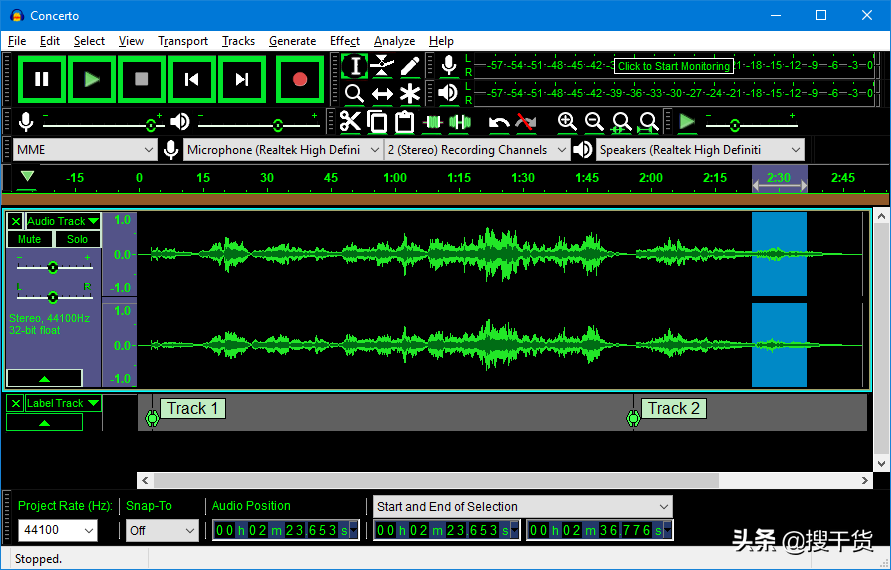The height and width of the screenshot is (570, 891).
Task: Open Start and End of Selection dropdown
Action: (x=523, y=506)
